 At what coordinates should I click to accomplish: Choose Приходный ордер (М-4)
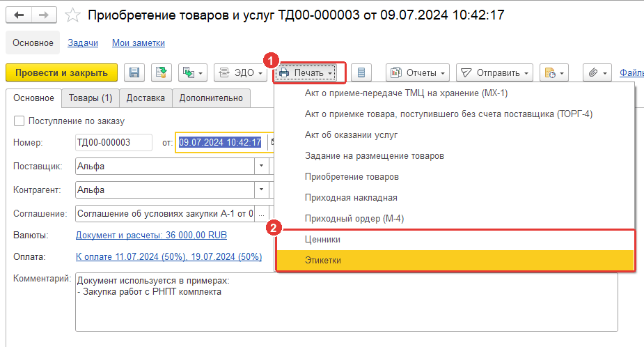point(454,219)
